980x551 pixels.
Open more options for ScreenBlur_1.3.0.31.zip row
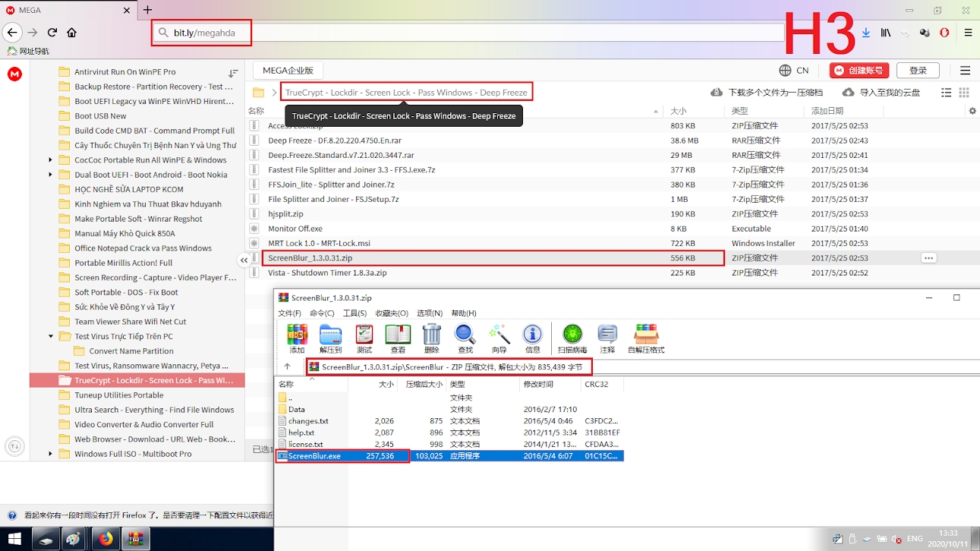pos(928,258)
